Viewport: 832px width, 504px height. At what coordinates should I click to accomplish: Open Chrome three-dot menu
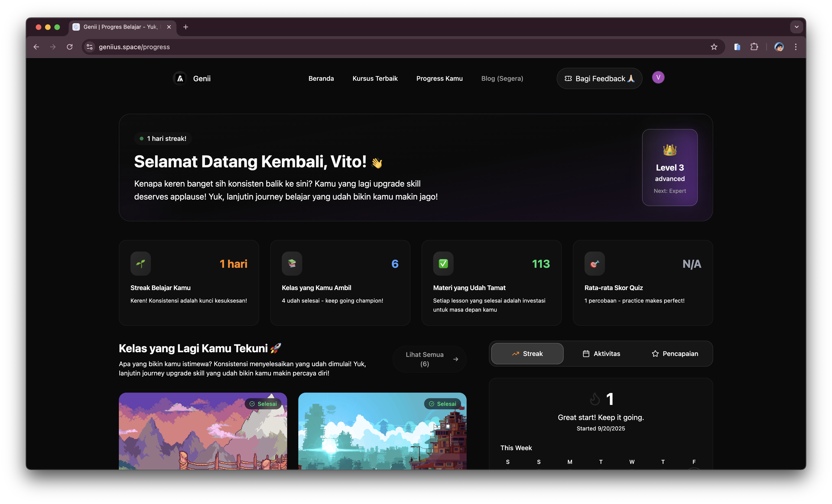click(796, 47)
